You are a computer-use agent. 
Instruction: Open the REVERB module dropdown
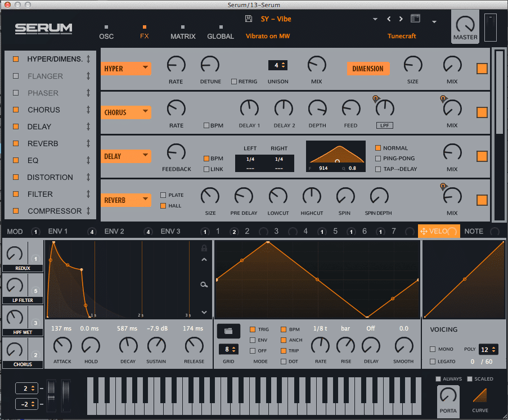pos(125,200)
